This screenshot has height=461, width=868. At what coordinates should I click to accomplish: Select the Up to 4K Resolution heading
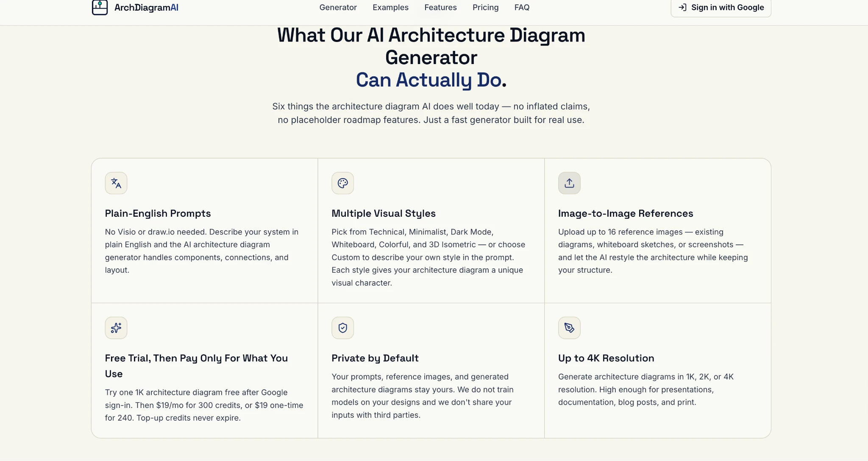coord(606,358)
